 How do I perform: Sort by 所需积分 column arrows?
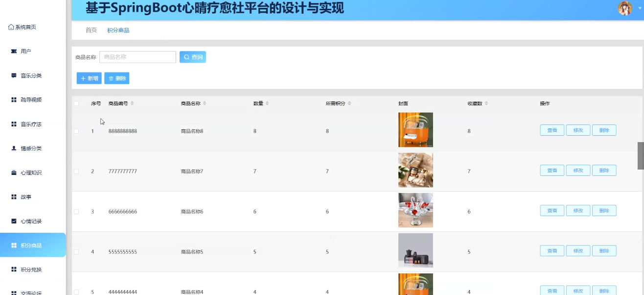tap(349, 103)
